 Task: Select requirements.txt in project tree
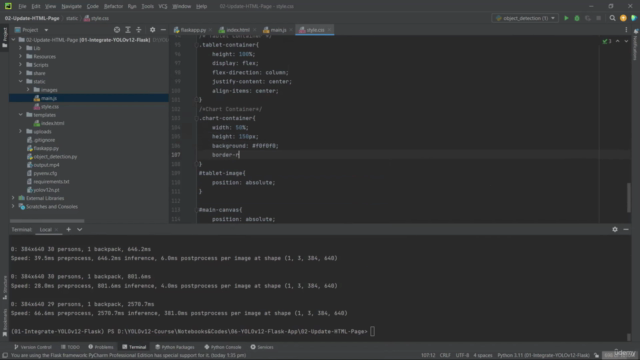51,181
